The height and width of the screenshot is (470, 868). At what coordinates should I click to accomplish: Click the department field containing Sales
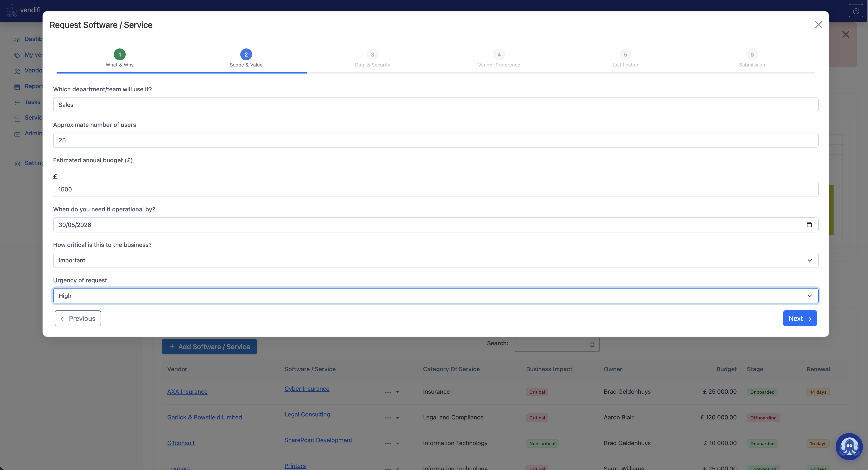(436, 105)
